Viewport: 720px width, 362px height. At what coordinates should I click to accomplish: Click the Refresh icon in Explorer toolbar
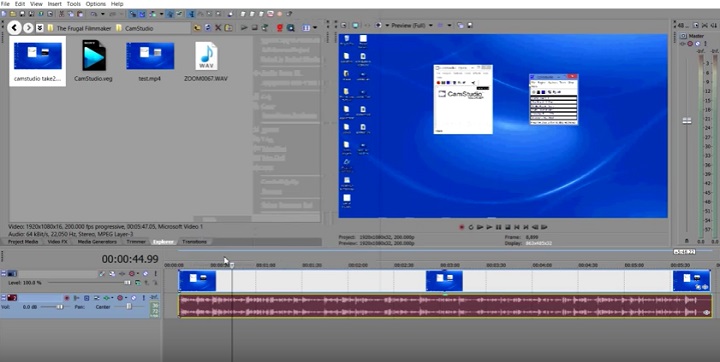pyautogui.click(x=208, y=28)
